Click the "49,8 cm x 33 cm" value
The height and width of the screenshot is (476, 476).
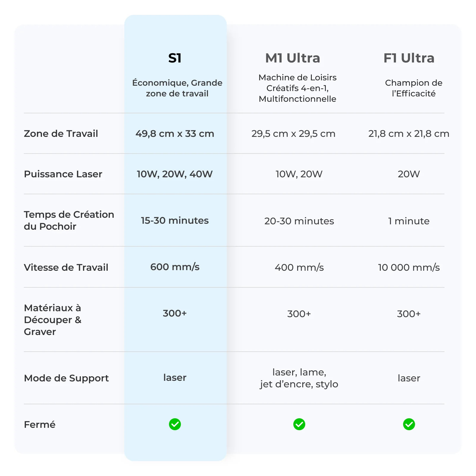175,134
